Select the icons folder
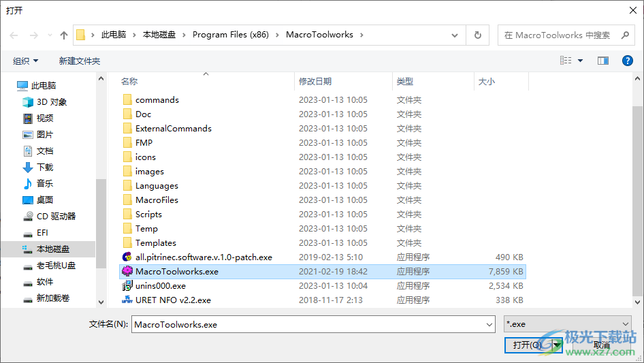The width and height of the screenshot is (644, 363). click(146, 157)
